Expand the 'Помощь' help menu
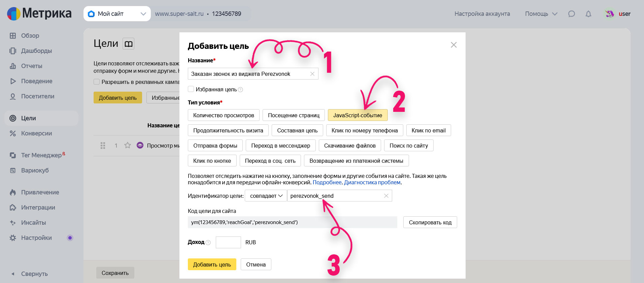 click(541, 14)
